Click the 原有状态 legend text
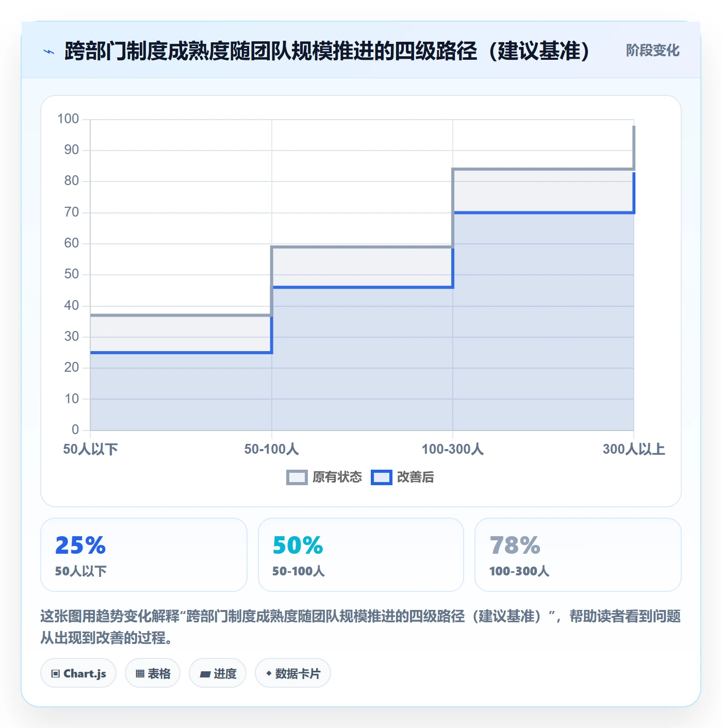Screen dimensions: 722x728 [x=337, y=477]
